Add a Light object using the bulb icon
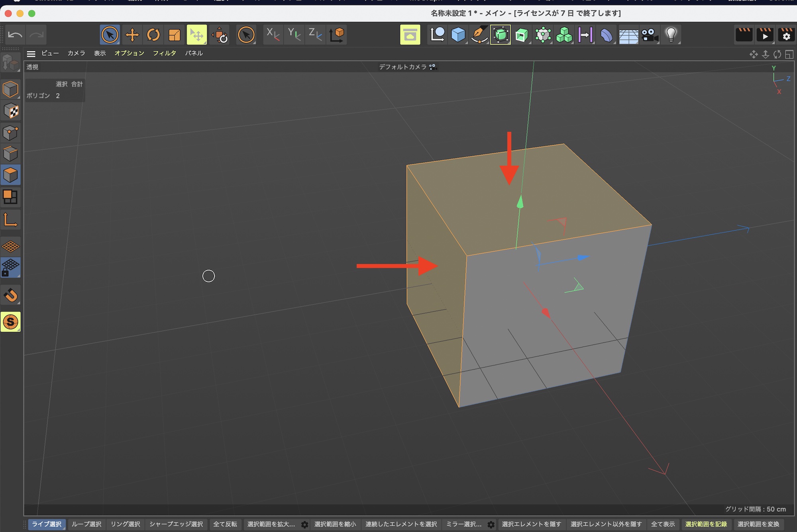 pyautogui.click(x=671, y=35)
